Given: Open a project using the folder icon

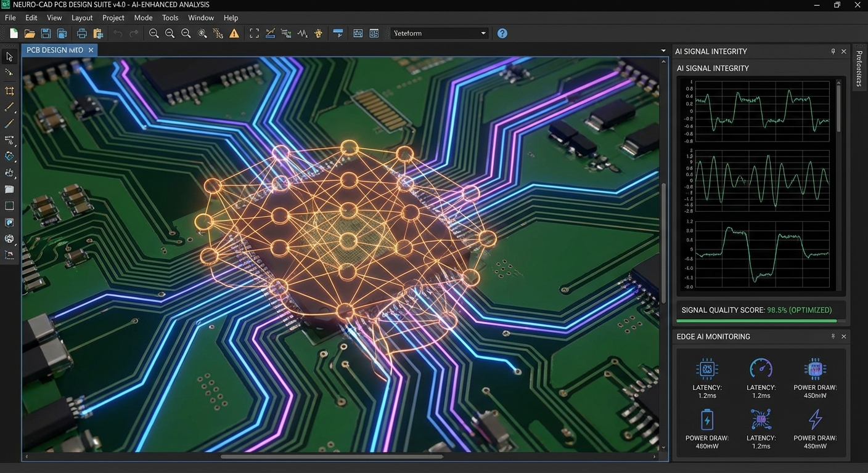Looking at the screenshot, I should coord(30,33).
